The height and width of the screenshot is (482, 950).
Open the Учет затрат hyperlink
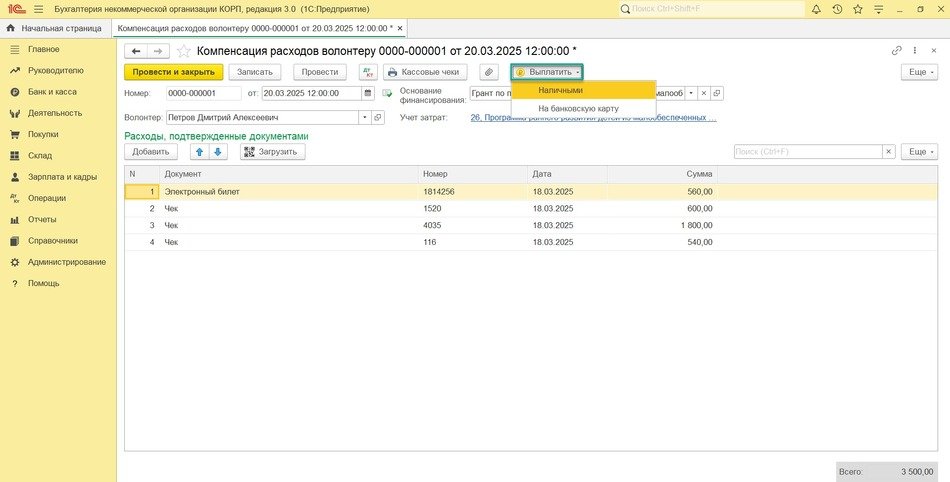[x=593, y=117]
